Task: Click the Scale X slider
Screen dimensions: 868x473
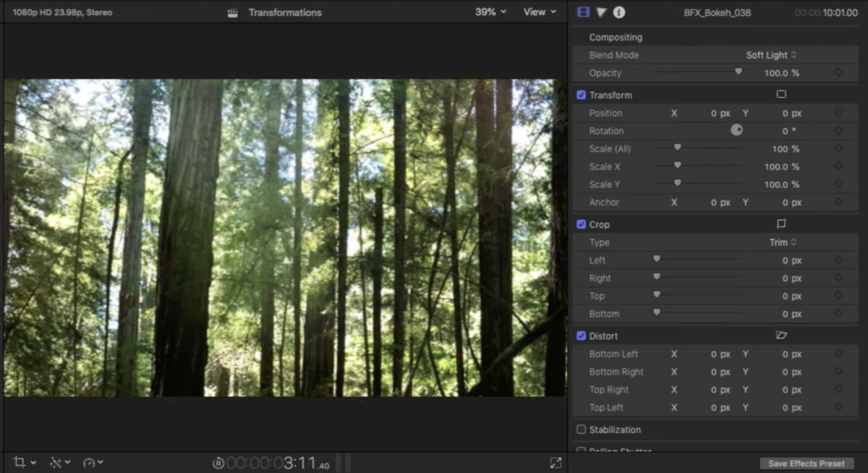Action: [x=698, y=166]
